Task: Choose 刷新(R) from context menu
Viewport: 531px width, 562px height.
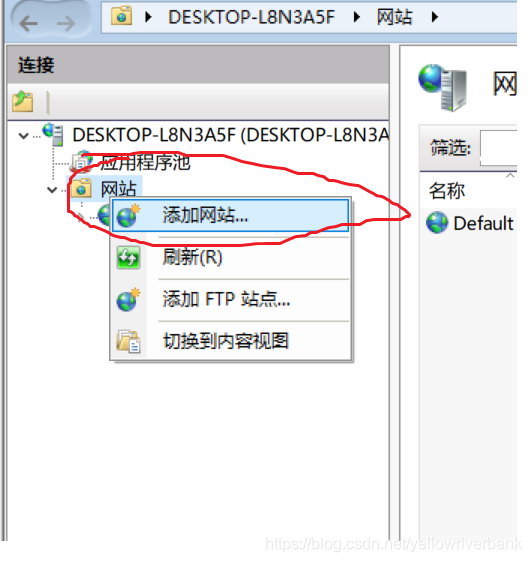Action: [230, 257]
